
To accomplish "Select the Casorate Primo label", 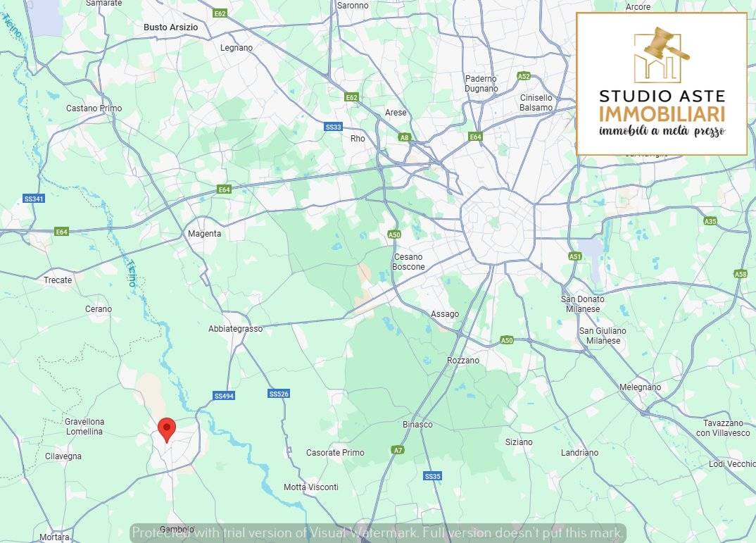I will coord(335,453).
